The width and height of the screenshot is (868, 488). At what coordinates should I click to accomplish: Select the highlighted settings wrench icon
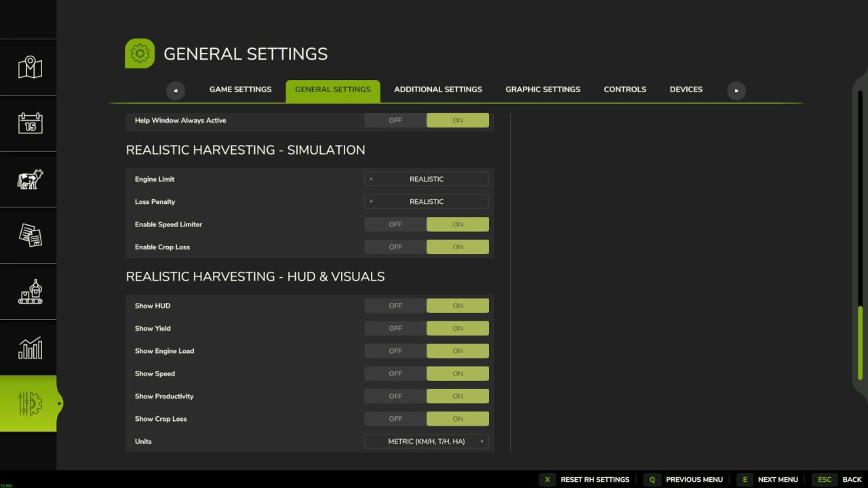(28, 403)
